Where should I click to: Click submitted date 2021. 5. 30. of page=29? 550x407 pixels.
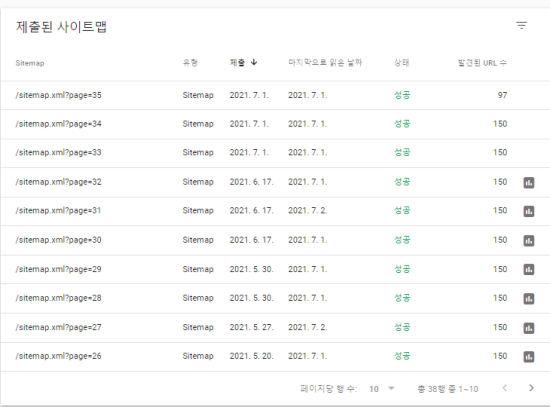pos(251,269)
